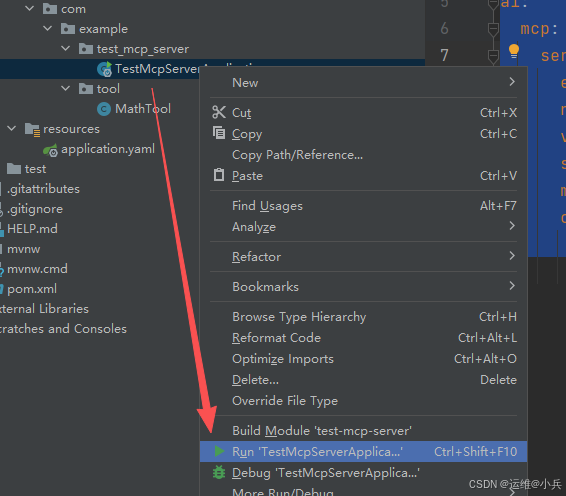Screen dimensions: 566x496
Task: Toggle the code fold marker on line 6
Action: (493, 29)
